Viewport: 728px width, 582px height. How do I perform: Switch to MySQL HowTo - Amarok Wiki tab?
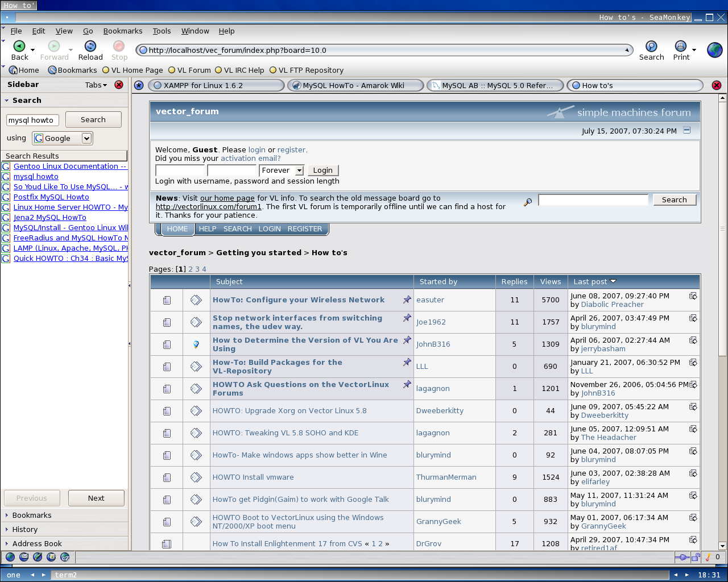[x=355, y=85]
